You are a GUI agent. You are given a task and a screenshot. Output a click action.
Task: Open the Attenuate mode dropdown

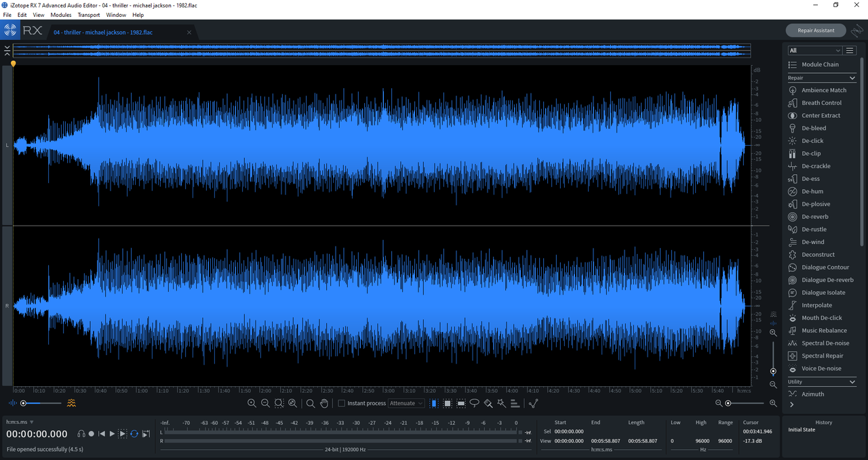406,403
